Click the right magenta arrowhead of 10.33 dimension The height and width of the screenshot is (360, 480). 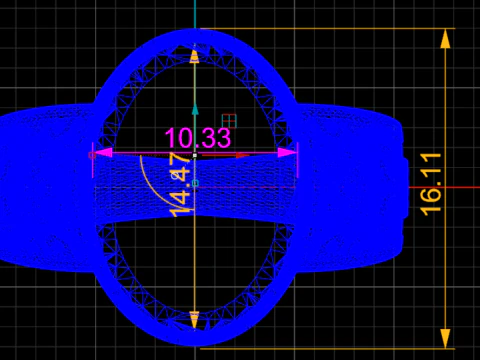pos(287,153)
